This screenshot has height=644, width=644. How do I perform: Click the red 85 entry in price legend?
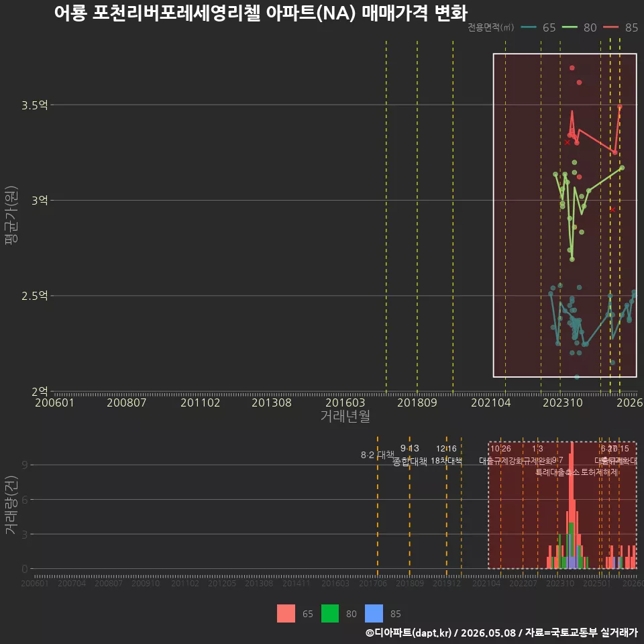point(621,28)
